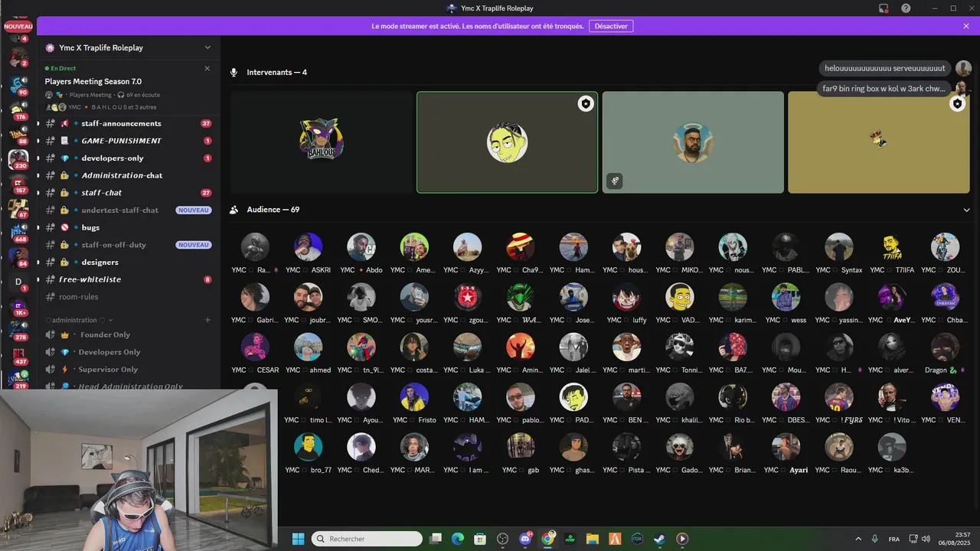
Task: Click audience member Abdo avatar
Action: click(x=361, y=247)
